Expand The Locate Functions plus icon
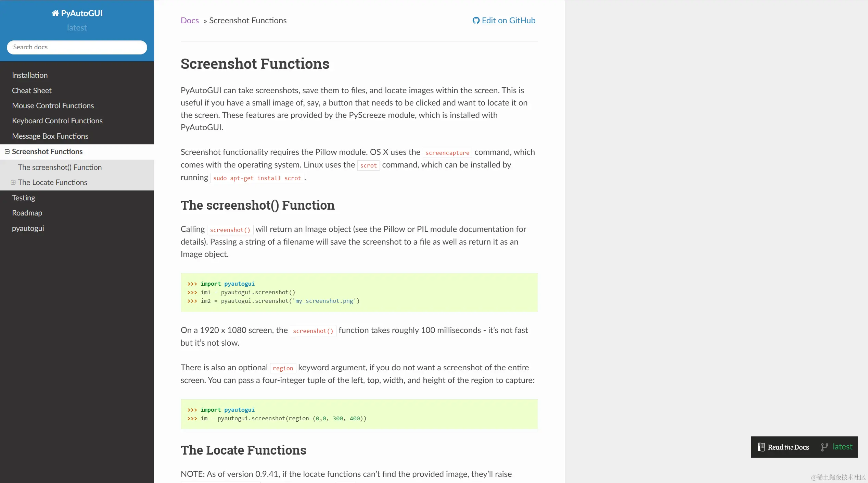This screenshot has height=483, width=868. (x=13, y=182)
